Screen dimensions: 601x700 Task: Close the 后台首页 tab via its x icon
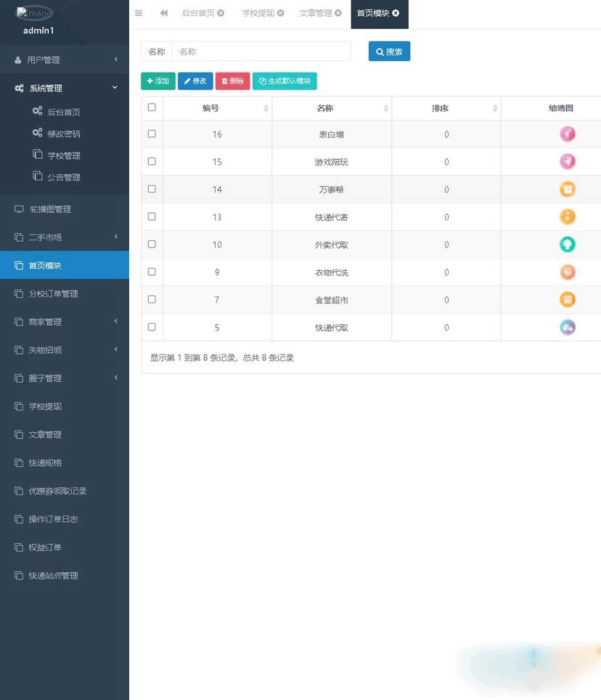[x=221, y=13]
